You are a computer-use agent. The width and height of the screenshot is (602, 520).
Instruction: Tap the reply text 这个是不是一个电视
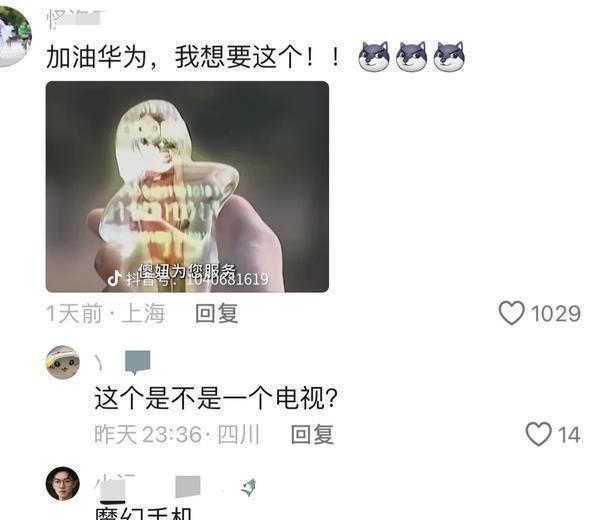216,398
